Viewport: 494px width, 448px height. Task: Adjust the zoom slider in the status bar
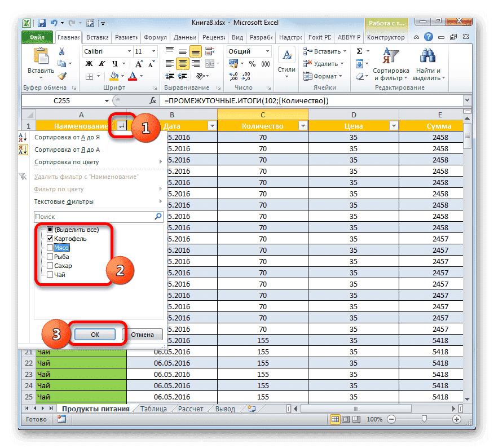point(424,419)
